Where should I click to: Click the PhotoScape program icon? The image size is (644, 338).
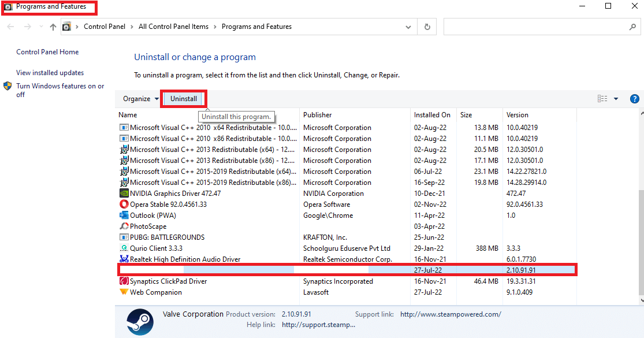125,226
